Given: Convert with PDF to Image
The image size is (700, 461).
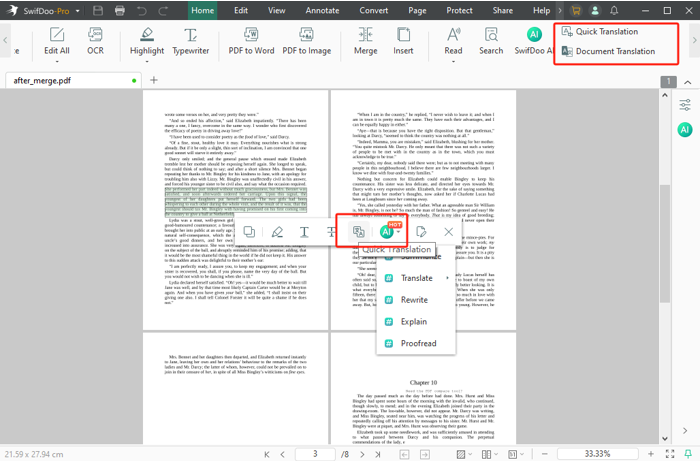Looking at the screenshot, I should (307, 41).
